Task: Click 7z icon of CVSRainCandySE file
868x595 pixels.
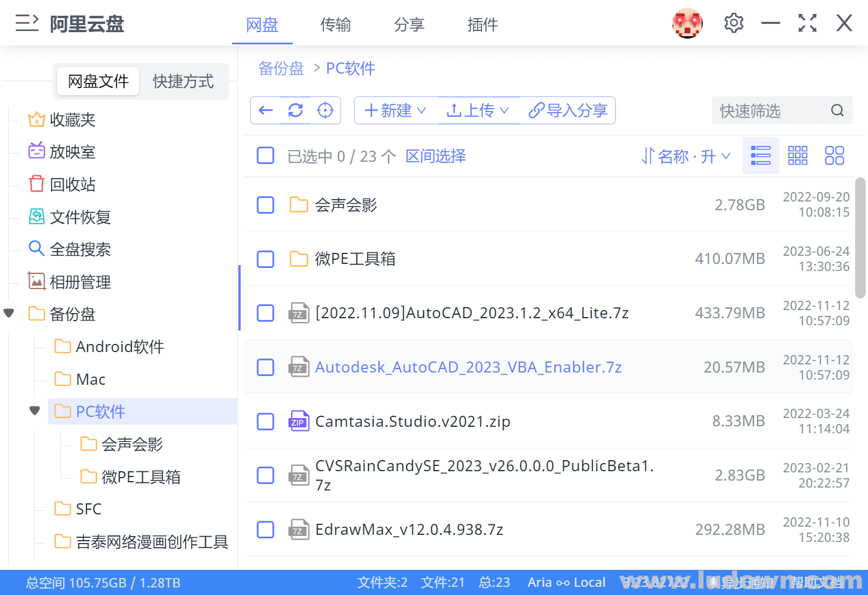Action: [x=298, y=475]
